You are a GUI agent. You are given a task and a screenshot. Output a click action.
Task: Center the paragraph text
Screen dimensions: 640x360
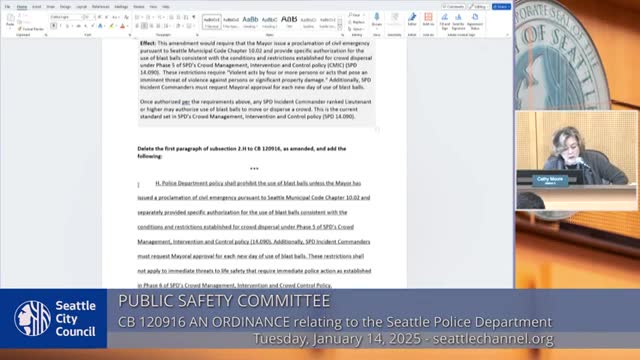point(144,26)
